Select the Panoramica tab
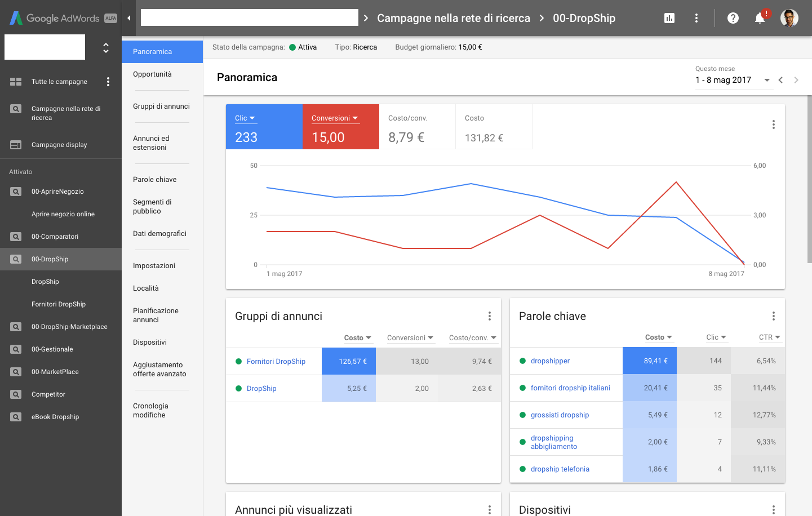The height and width of the screenshot is (516, 812). (162, 52)
